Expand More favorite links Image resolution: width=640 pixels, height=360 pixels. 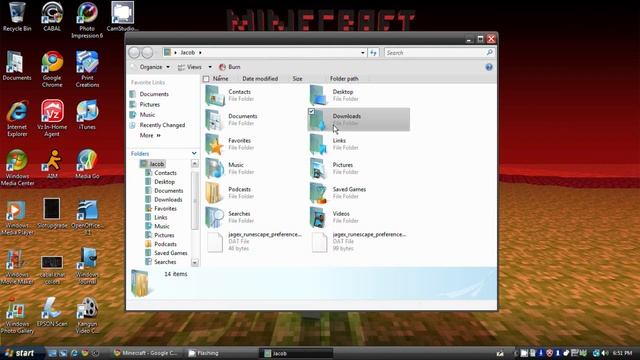tap(150, 136)
